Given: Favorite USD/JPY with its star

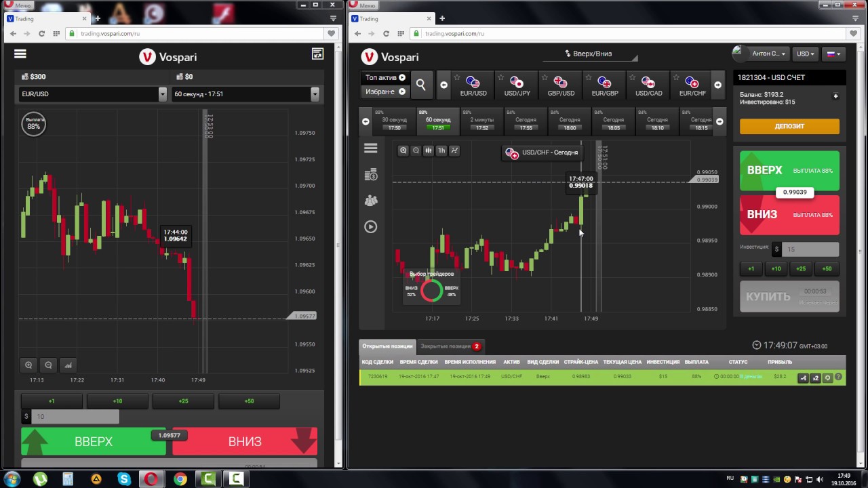Looking at the screenshot, I should pyautogui.click(x=500, y=77).
